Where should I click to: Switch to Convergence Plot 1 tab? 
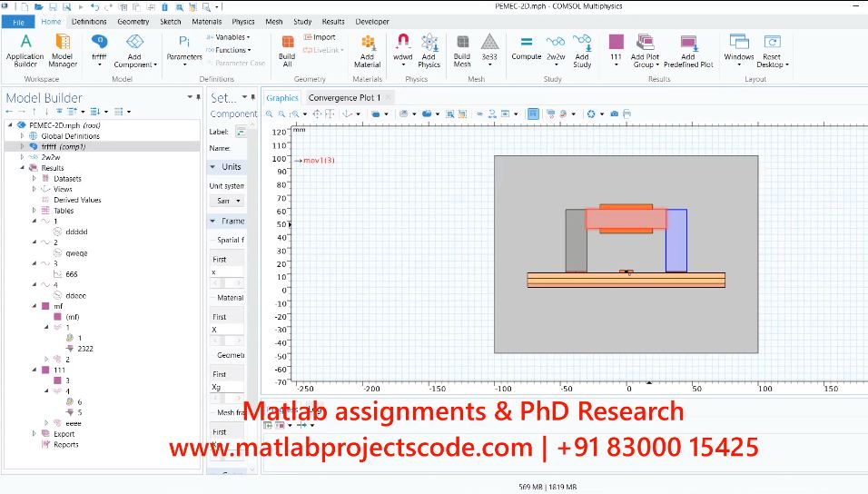[344, 97]
